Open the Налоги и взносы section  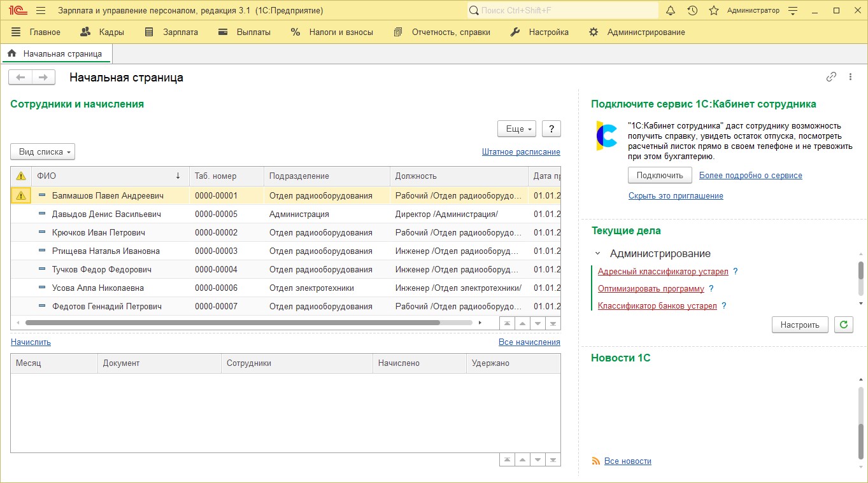click(332, 32)
